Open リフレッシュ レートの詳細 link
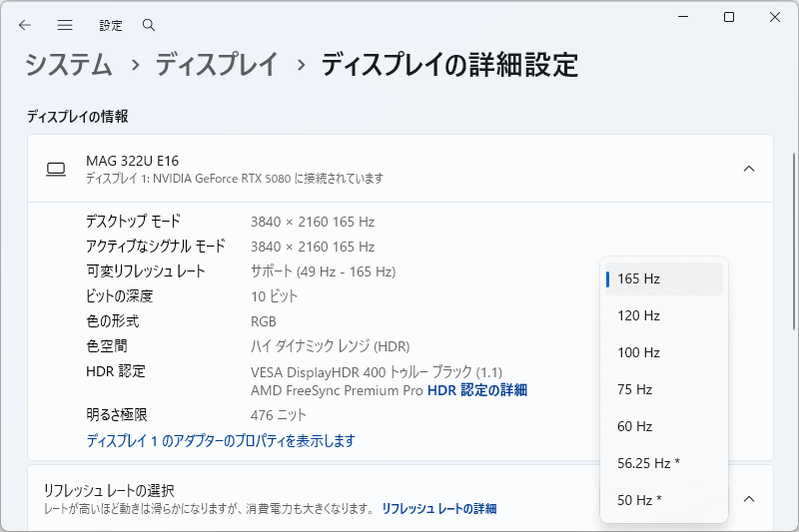 pyautogui.click(x=439, y=509)
